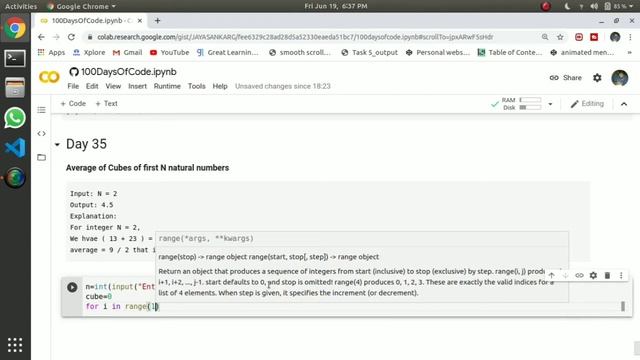Image resolution: width=640 pixels, height=360 pixels.
Task: Open the File menu
Action: pos(73,86)
